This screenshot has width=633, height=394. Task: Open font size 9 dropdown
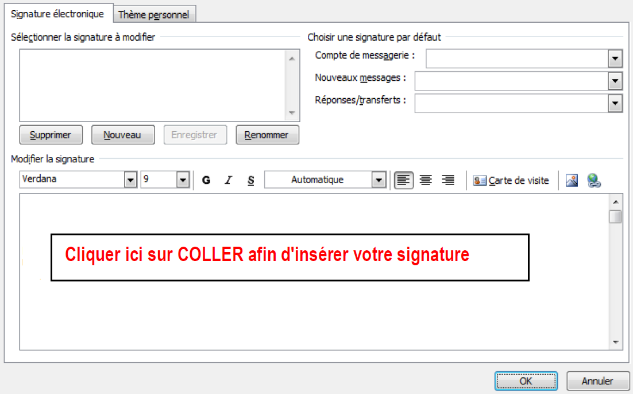click(183, 180)
